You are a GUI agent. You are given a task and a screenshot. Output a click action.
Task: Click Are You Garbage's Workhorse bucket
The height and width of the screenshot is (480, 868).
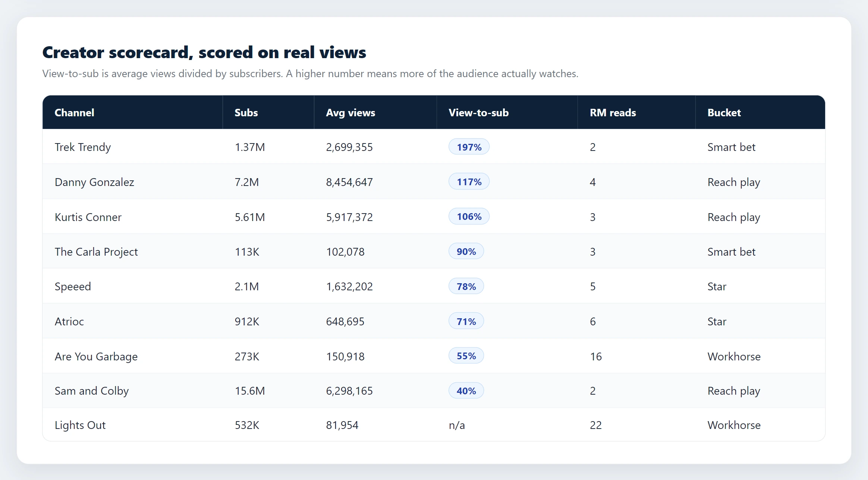[734, 356]
